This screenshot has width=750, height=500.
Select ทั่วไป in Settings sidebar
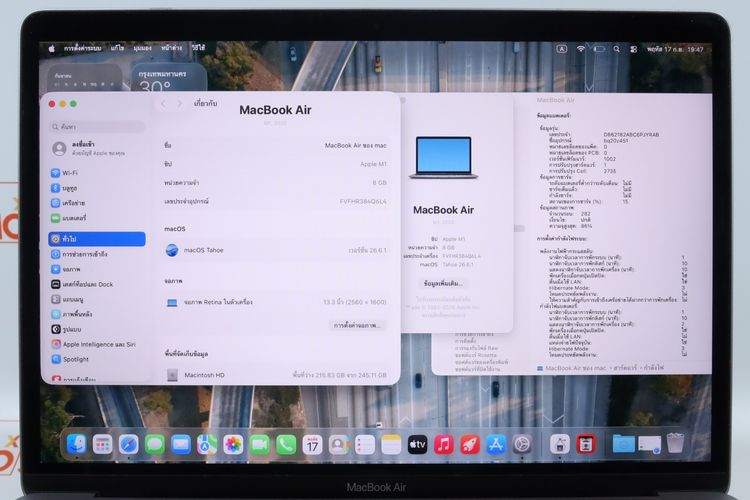[97, 239]
